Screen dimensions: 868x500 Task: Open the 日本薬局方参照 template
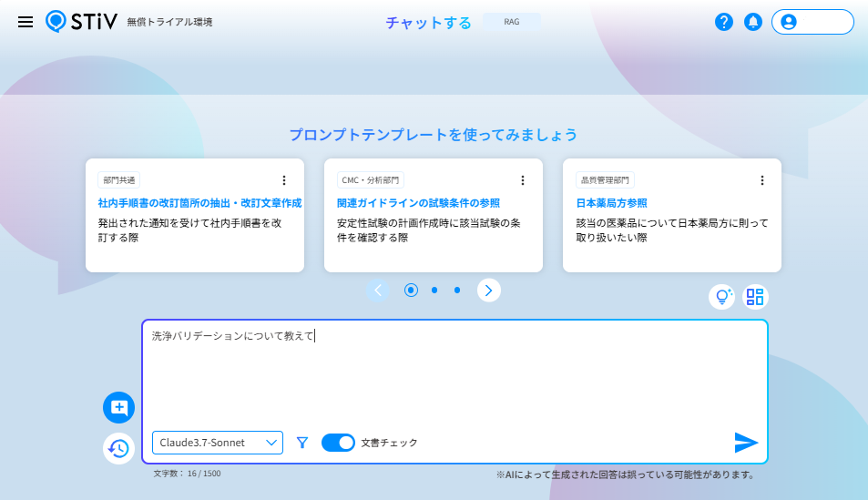coord(611,203)
